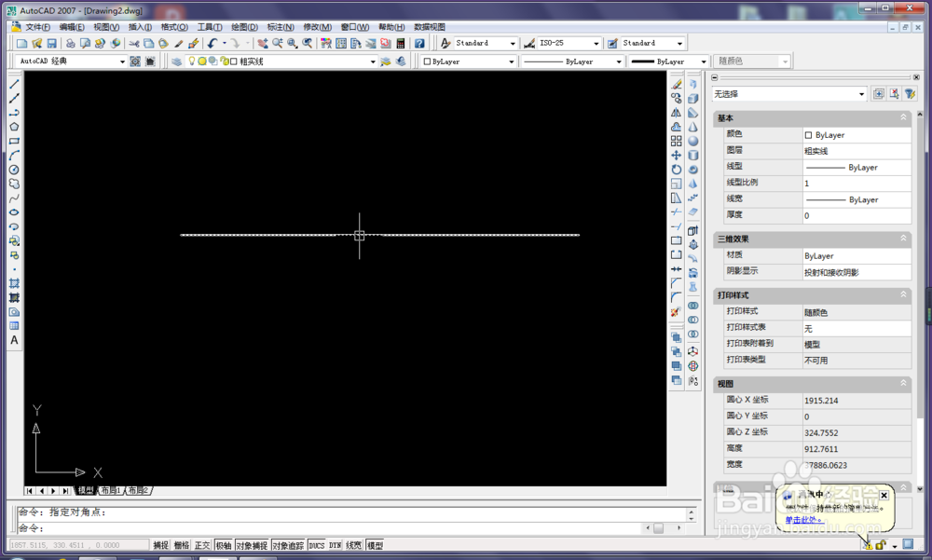932x560 pixels.
Task: Select the Mirror tool
Action: tap(677, 113)
